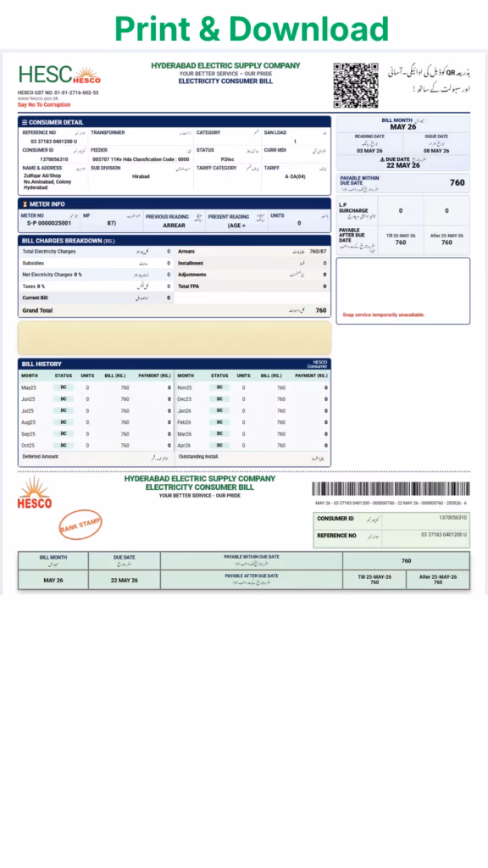Click meter number S-P 0000025001

49,223
